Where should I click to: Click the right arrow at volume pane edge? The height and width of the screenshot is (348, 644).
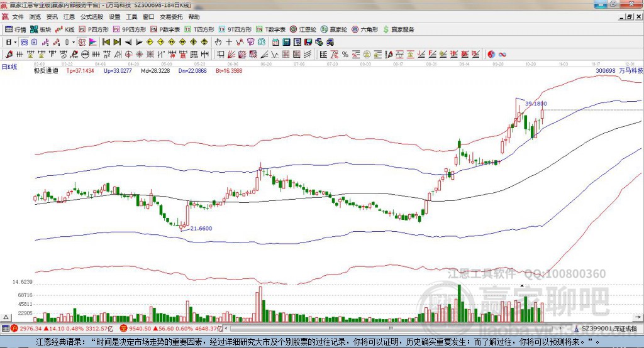click(638, 317)
